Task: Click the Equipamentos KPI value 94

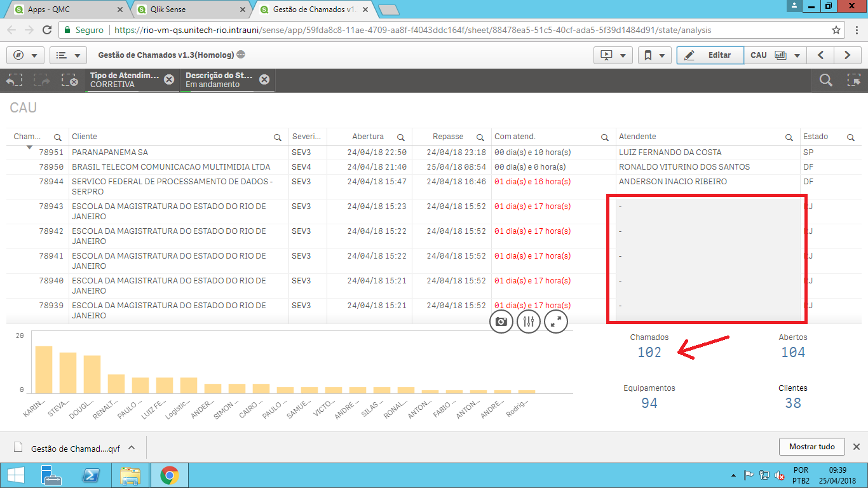Action: 649,403
